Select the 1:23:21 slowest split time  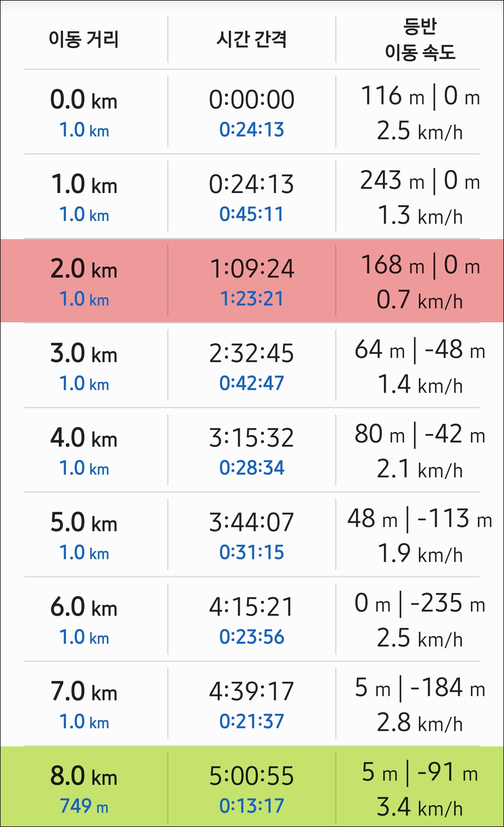click(251, 298)
